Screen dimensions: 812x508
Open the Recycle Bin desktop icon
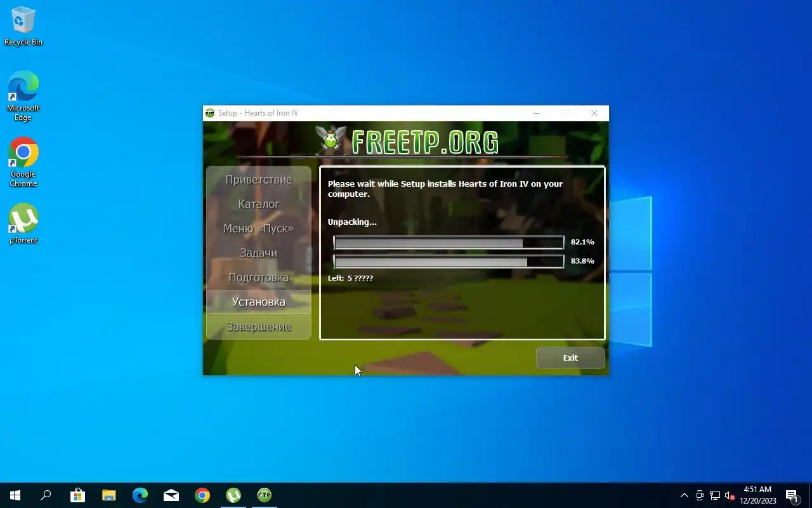(23, 26)
